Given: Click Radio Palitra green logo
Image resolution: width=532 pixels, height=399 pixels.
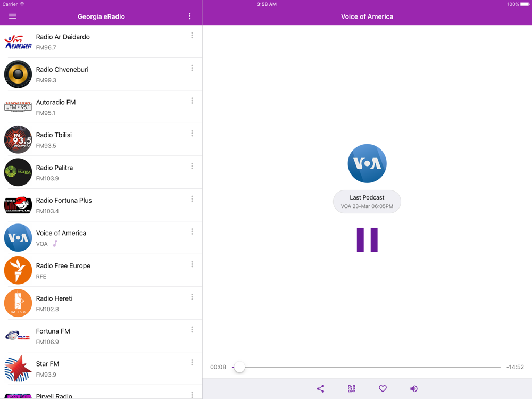Looking at the screenshot, I should [18, 172].
